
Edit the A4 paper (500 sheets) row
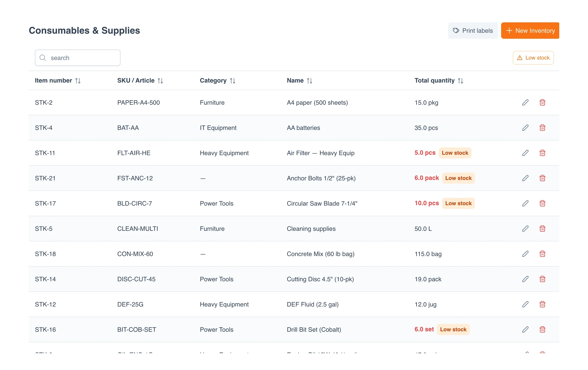click(x=525, y=102)
